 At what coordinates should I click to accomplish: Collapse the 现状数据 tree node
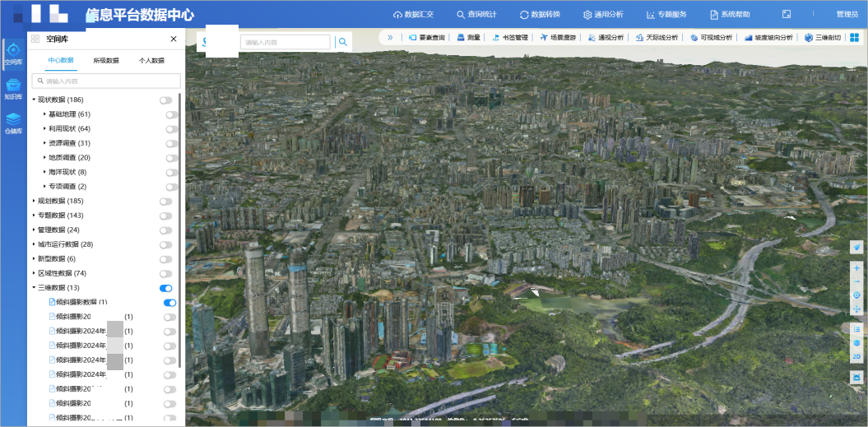pyautogui.click(x=33, y=100)
